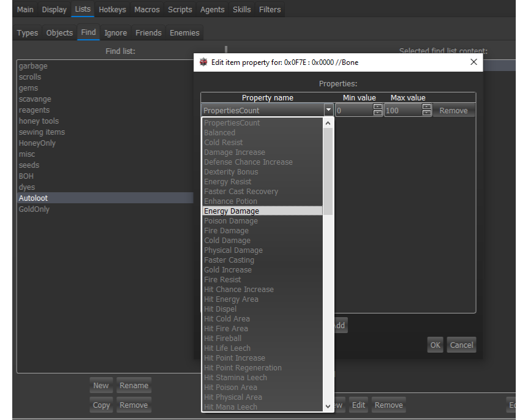Click the Max value field showing 100
This screenshot has height=420, width=528.
[x=404, y=110]
